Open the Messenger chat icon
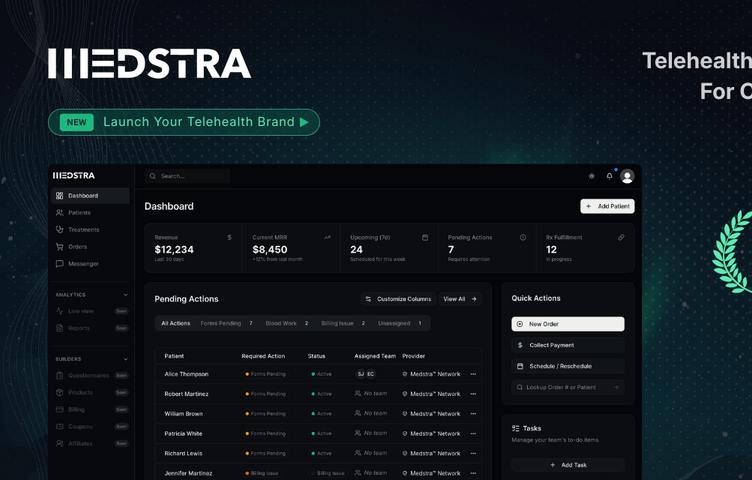This screenshot has width=752, height=480. [60, 264]
